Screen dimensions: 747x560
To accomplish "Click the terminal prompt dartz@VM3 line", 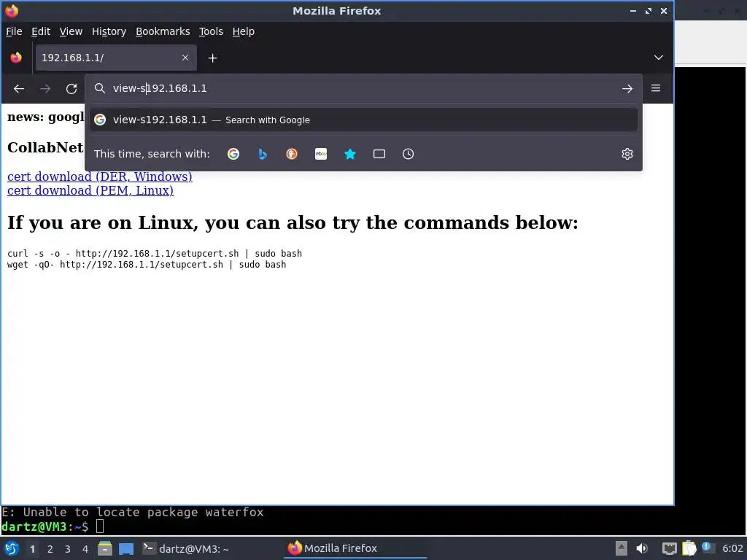I will point(53,526).
